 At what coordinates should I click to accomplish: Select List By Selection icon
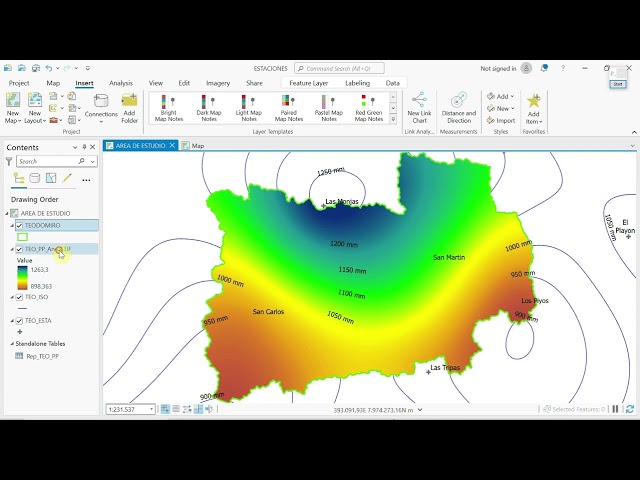click(x=51, y=178)
